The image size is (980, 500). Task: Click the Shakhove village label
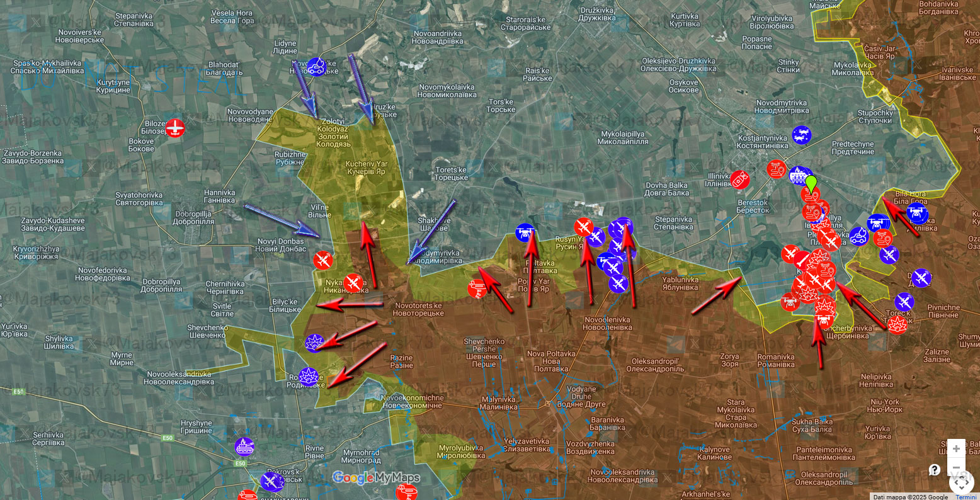click(x=435, y=224)
